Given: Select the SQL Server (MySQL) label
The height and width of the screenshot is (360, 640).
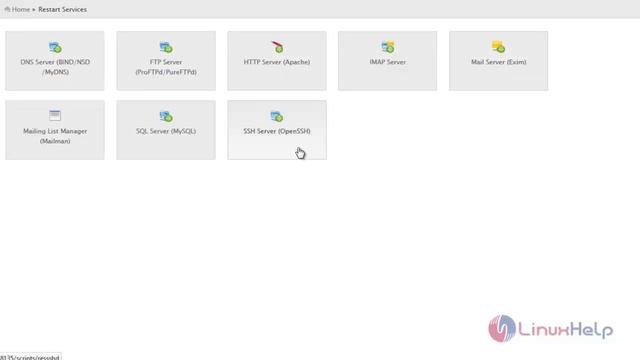Looking at the screenshot, I should pos(166,131).
